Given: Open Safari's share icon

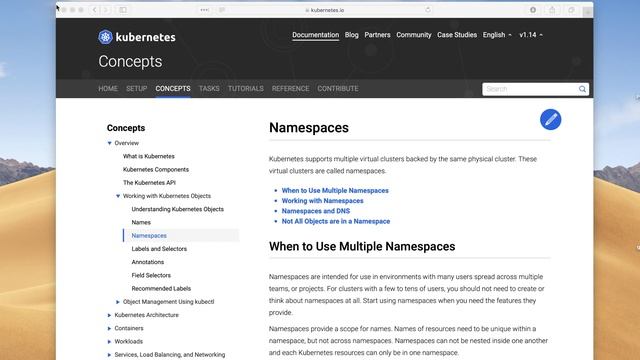Looking at the screenshot, I should click(x=552, y=10).
